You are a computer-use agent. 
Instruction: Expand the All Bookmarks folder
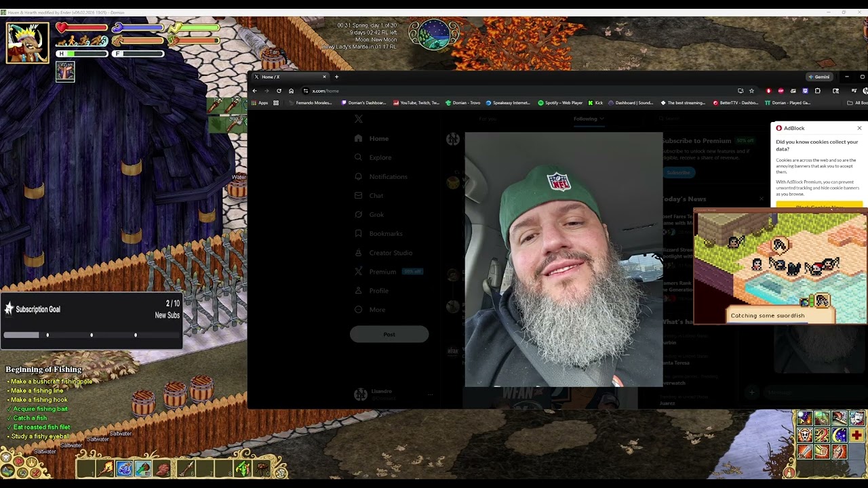point(857,103)
